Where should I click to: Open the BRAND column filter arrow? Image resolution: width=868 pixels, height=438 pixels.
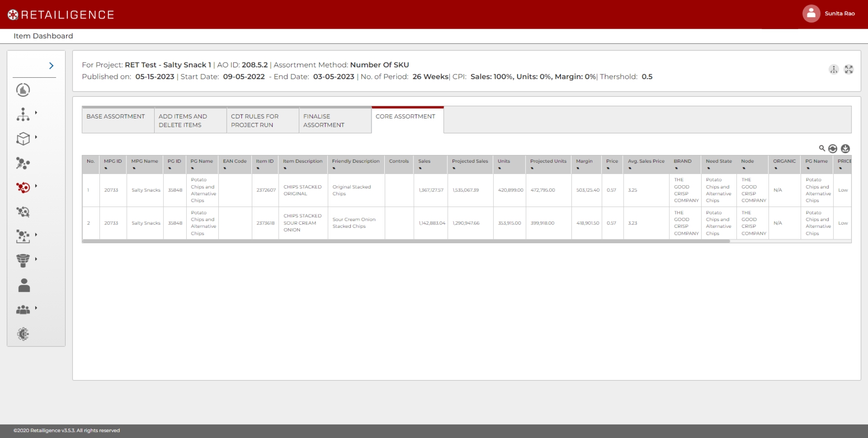click(x=676, y=168)
